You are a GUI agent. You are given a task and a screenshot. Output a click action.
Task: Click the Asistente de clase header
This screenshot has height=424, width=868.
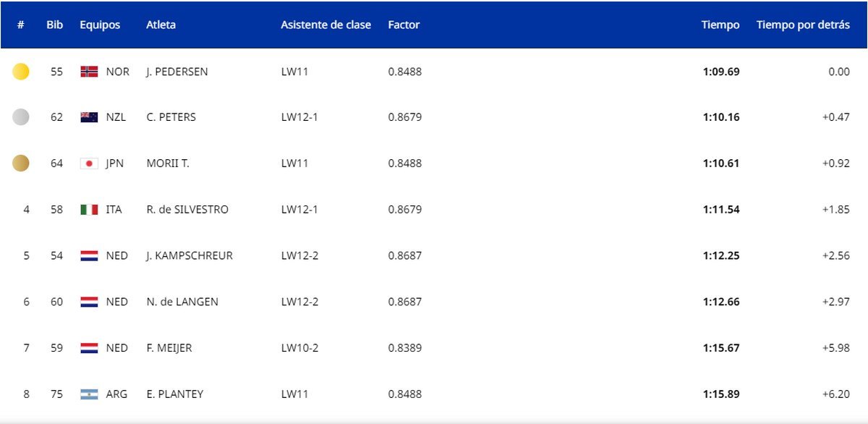click(325, 25)
